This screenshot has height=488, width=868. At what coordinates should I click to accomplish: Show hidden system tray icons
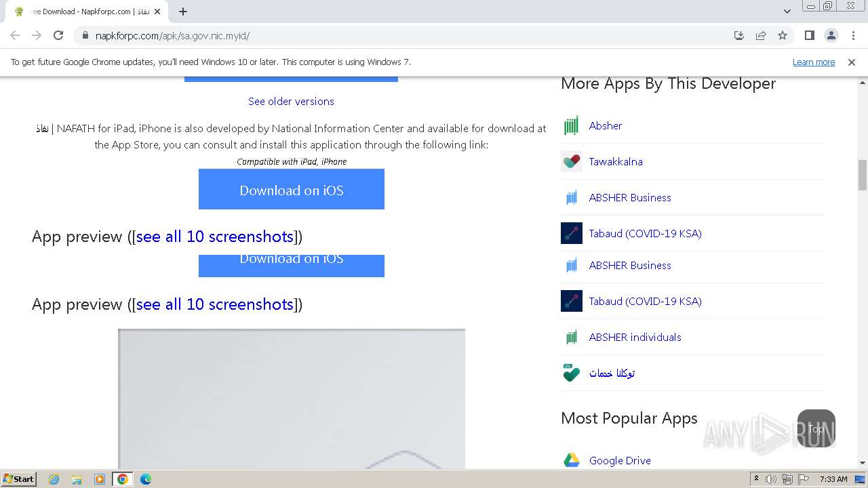point(756,479)
